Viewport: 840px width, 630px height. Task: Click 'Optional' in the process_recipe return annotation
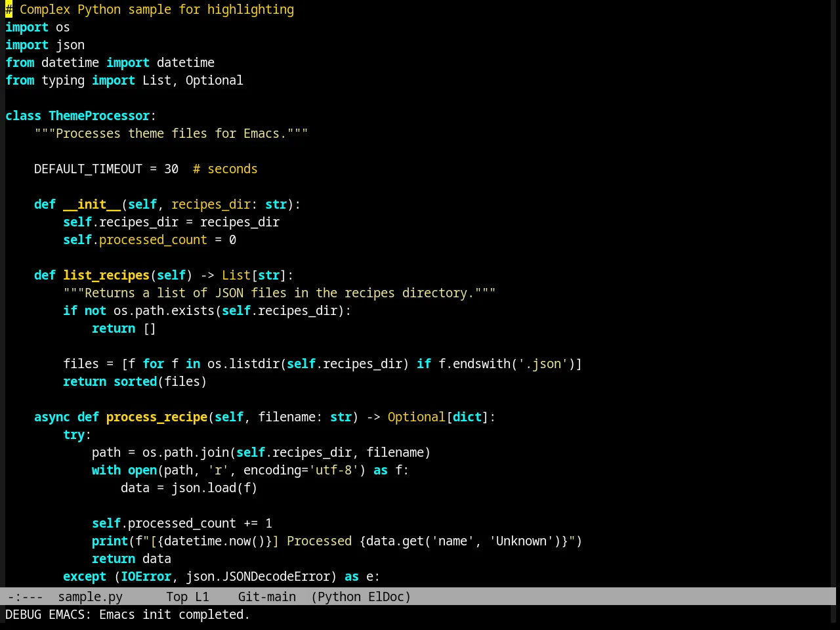[x=417, y=417]
